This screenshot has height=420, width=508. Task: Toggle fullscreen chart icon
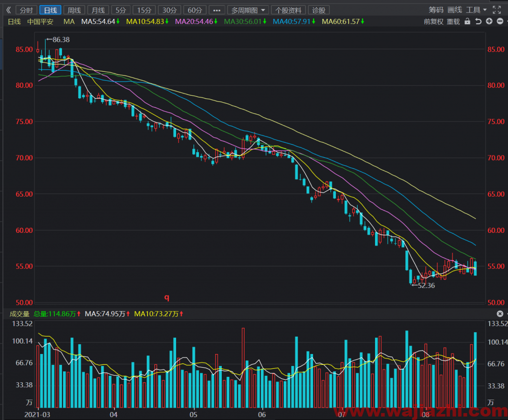(497, 10)
